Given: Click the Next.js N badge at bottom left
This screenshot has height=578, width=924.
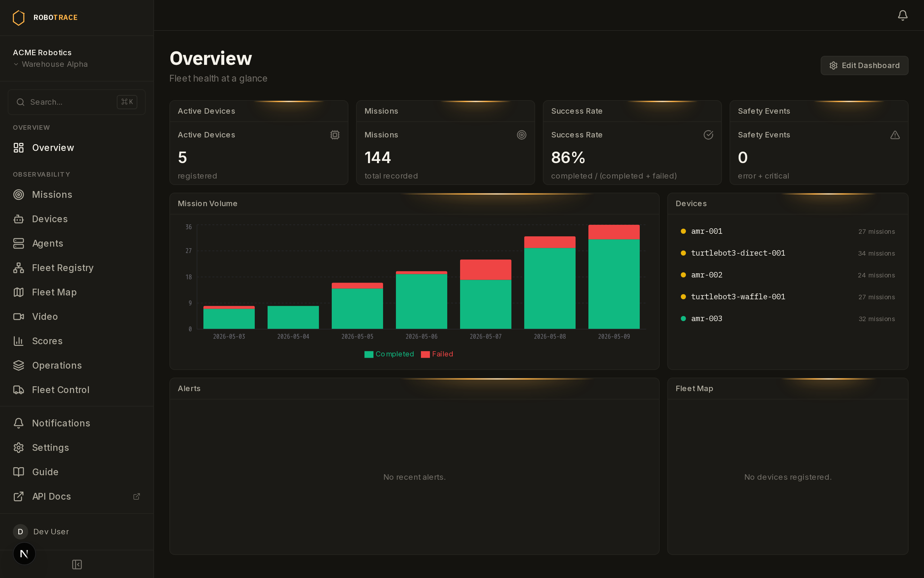Looking at the screenshot, I should point(24,554).
